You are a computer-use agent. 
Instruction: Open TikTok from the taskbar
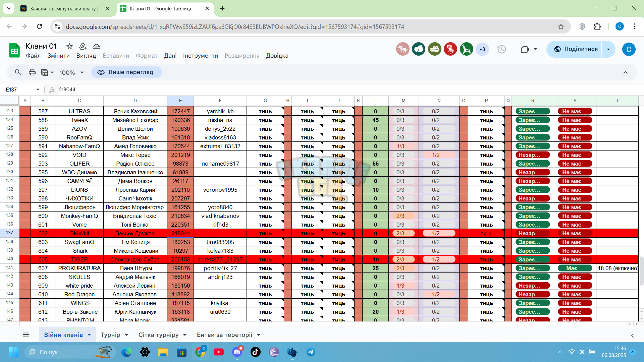(255, 352)
